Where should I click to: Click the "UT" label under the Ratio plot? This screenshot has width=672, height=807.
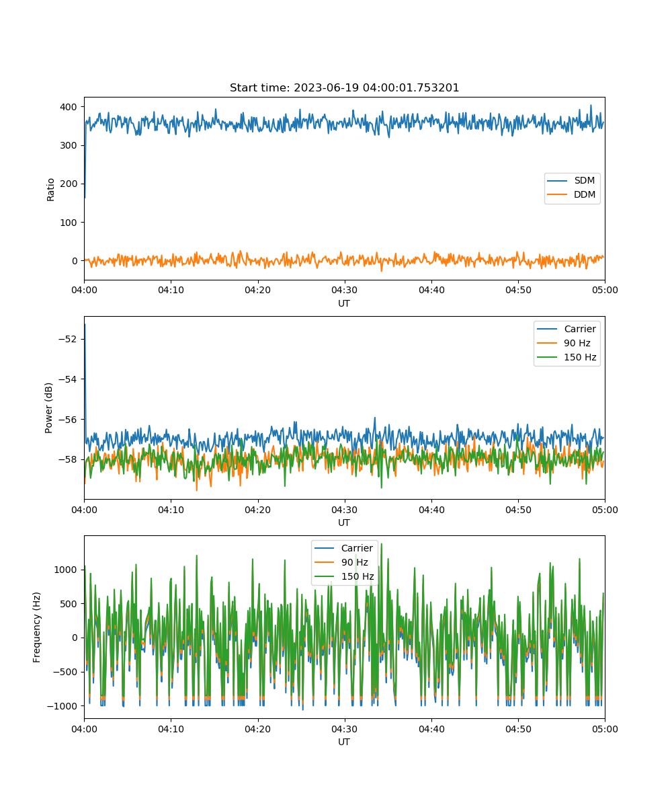(x=344, y=303)
